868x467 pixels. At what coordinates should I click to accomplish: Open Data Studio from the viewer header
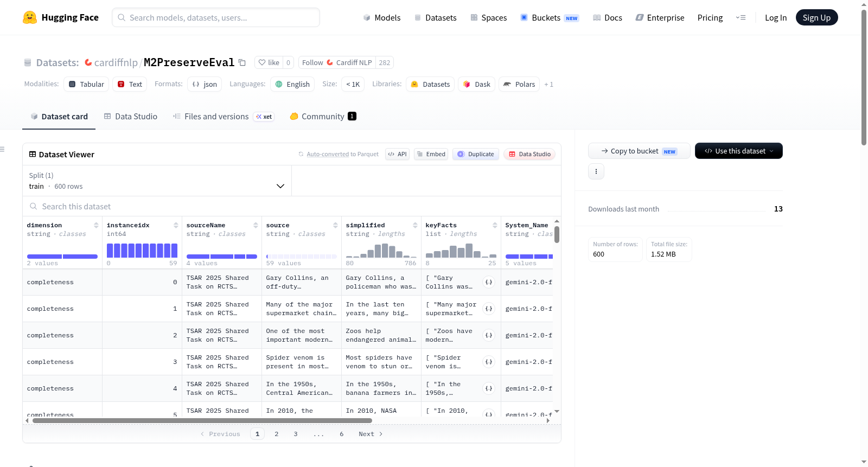[x=529, y=154]
